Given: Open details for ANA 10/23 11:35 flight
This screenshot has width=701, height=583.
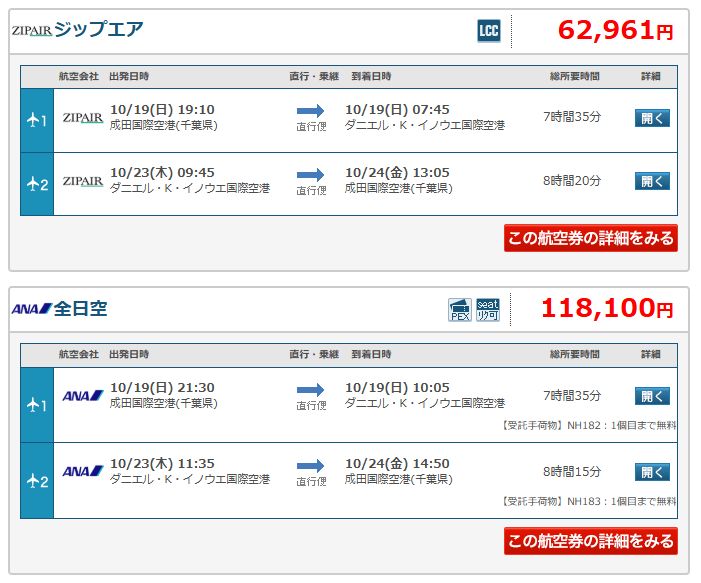Looking at the screenshot, I should click(x=652, y=472).
